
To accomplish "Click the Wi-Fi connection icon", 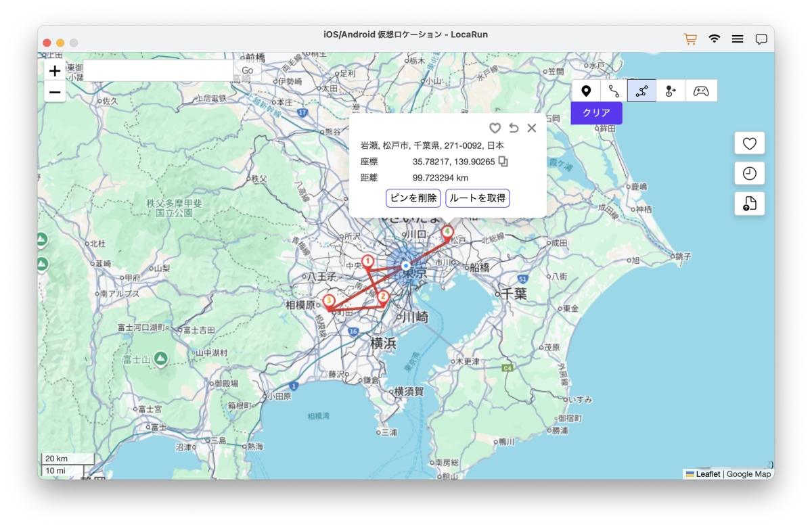I will tap(714, 39).
